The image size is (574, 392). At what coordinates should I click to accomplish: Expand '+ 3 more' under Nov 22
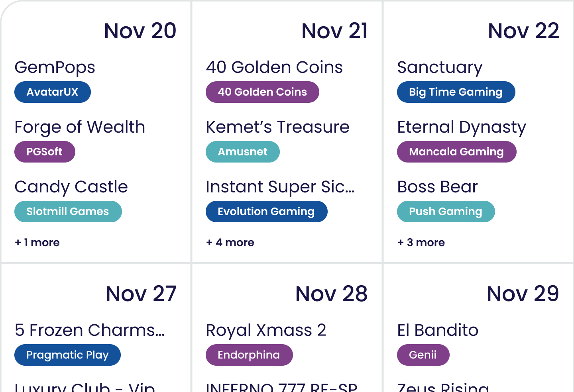[421, 243]
